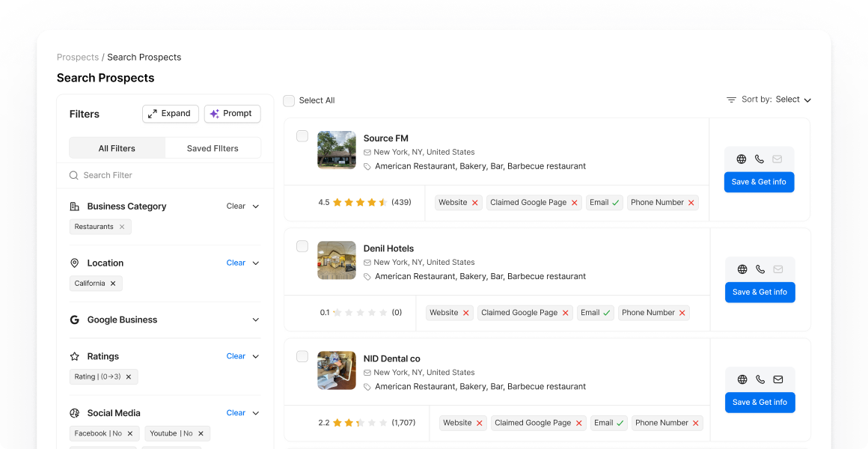Click the Claimed Google Page tag on NID Dental co
The height and width of the screenshot is (449, 868).
[539, 423]
